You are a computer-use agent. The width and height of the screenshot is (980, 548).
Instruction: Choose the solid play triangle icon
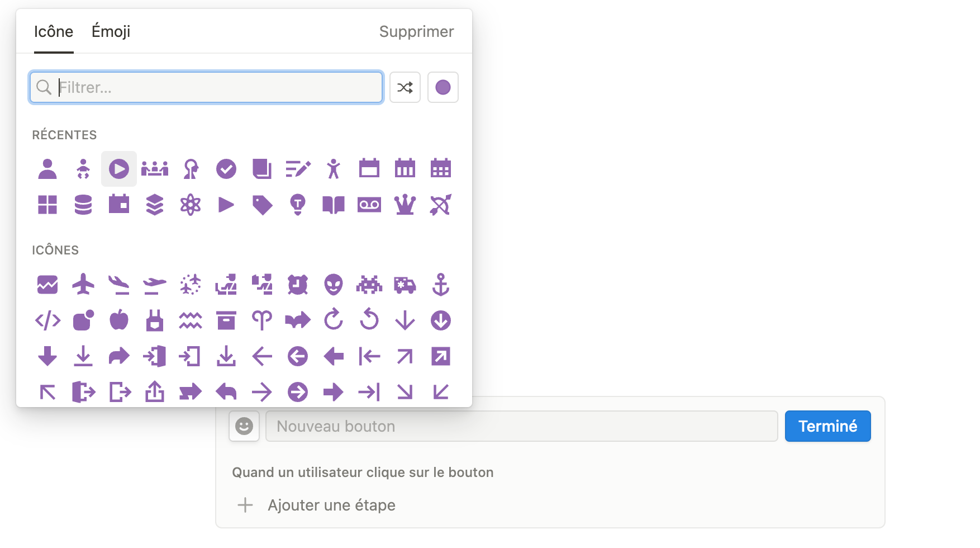(x=226, y=205)
